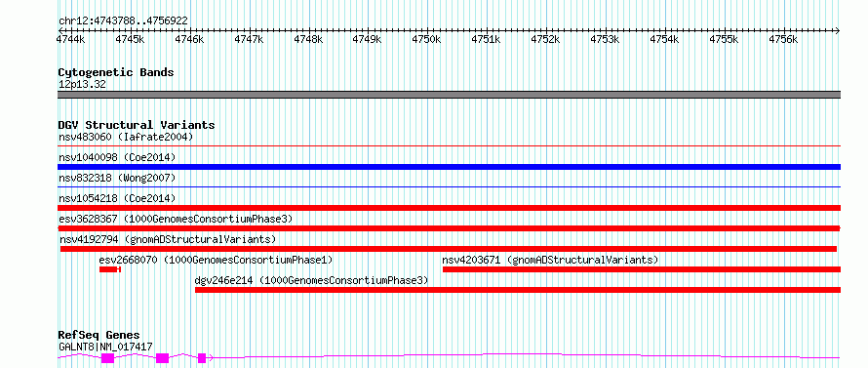Click the 4748k ruler tick label
The width and height of the screenshot is (868, 368).
coord(308,39)
